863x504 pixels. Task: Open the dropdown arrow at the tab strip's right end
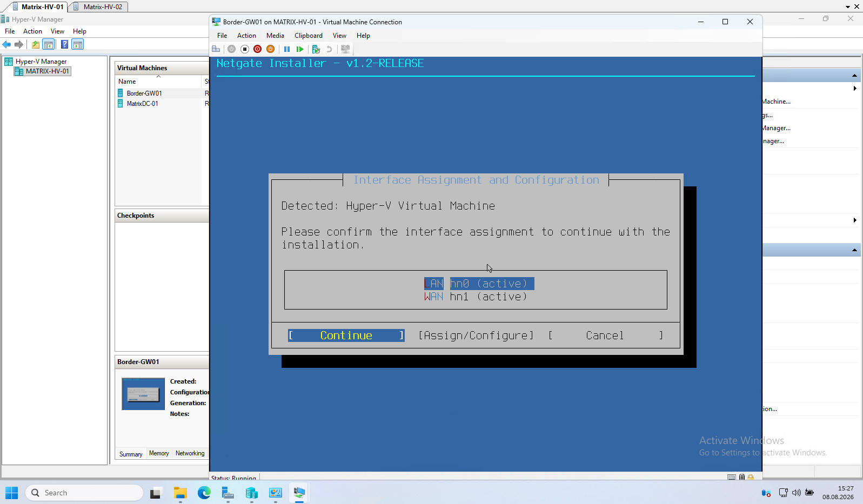[848, 7]
